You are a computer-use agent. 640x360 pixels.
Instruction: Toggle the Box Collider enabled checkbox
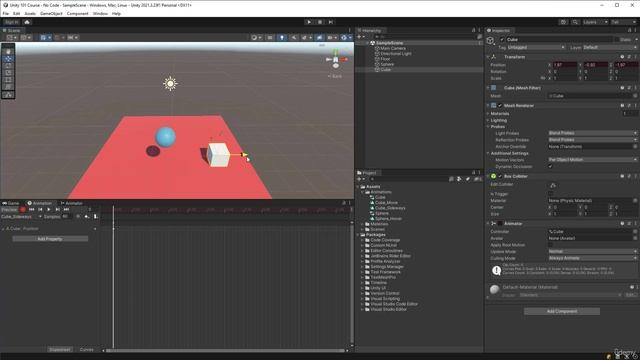[500, 176]
